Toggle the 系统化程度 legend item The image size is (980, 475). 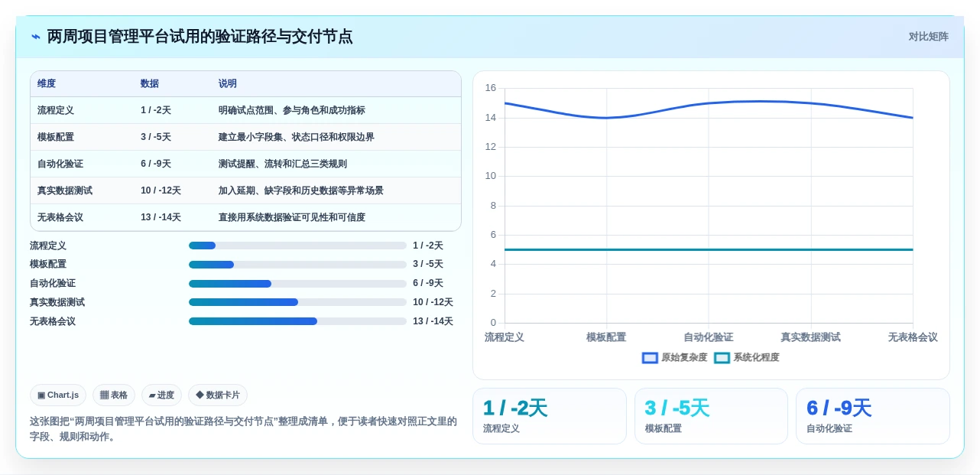747,357
